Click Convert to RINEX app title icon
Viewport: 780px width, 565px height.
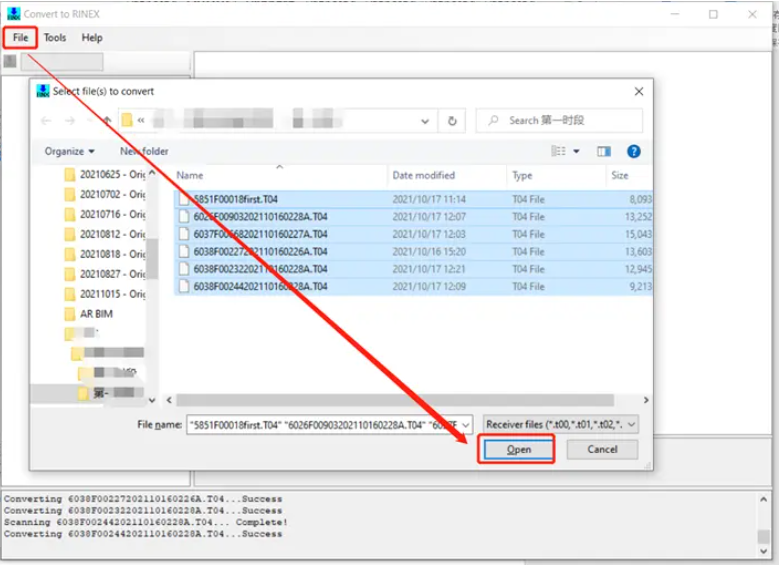[x=13, y=14]
